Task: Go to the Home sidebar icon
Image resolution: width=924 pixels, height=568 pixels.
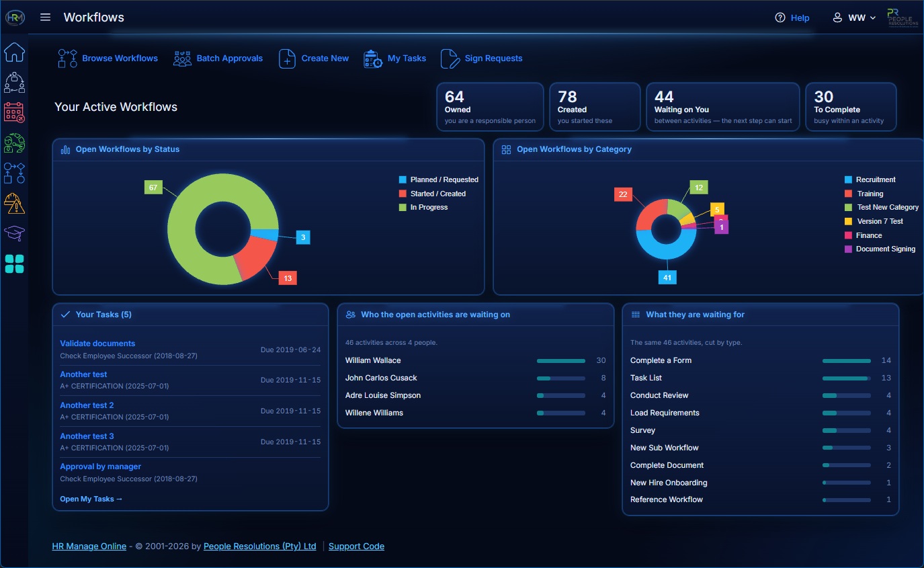Action: [x=14, y=52]
